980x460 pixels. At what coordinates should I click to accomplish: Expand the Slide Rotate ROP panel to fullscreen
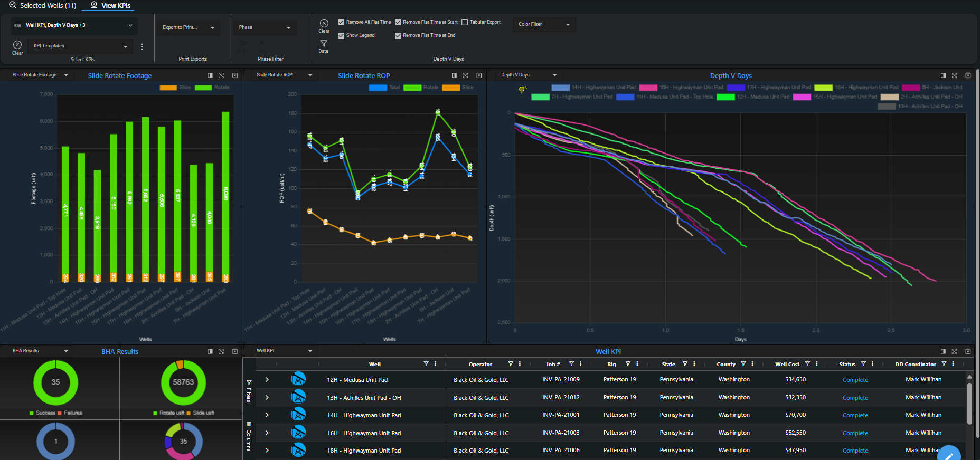coord(465,75)
